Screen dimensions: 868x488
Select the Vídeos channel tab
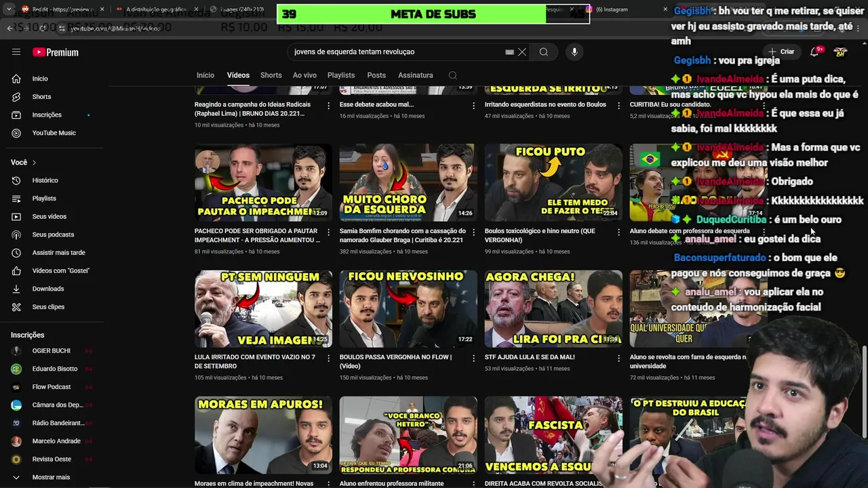click(x=238, y=75)
